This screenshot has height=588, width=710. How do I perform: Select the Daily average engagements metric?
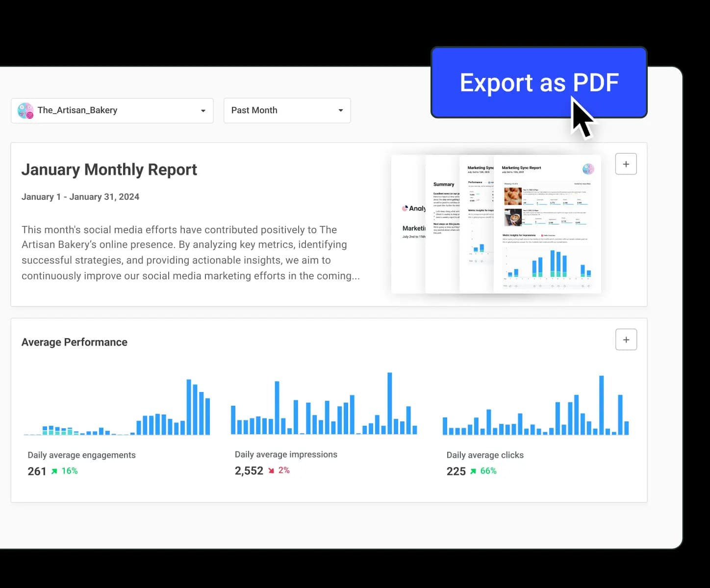tap(81, 455)
